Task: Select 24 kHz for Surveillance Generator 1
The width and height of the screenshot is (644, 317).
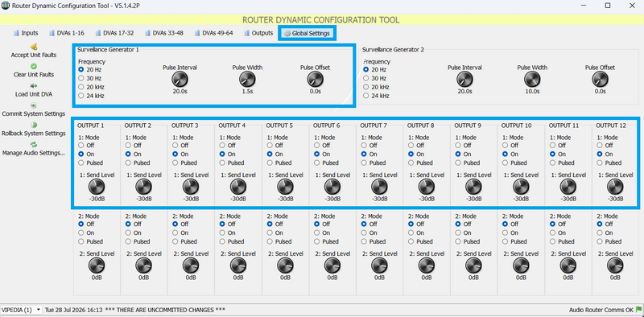Action: point(81,96)
